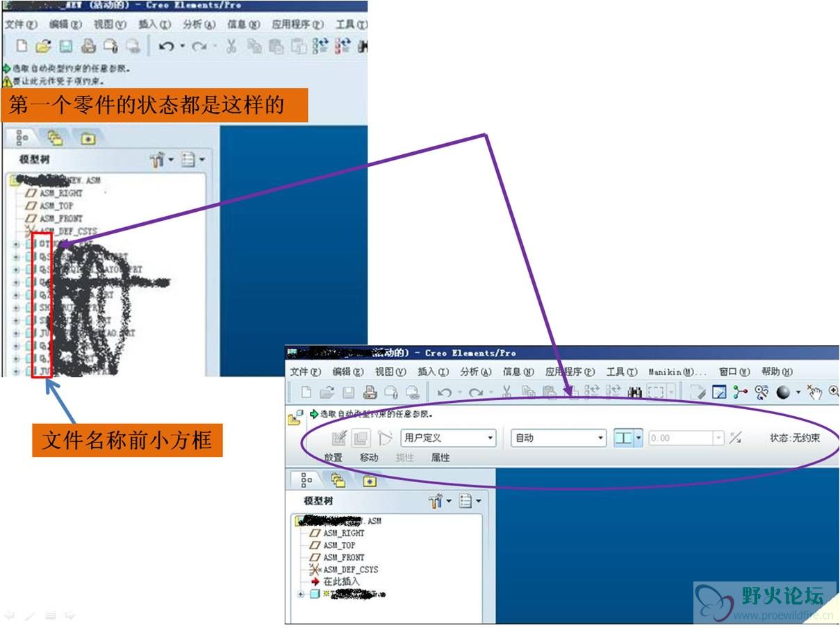
Task: Click binoculars Find icon in lower-right window
Action: [x=635, y=392]
